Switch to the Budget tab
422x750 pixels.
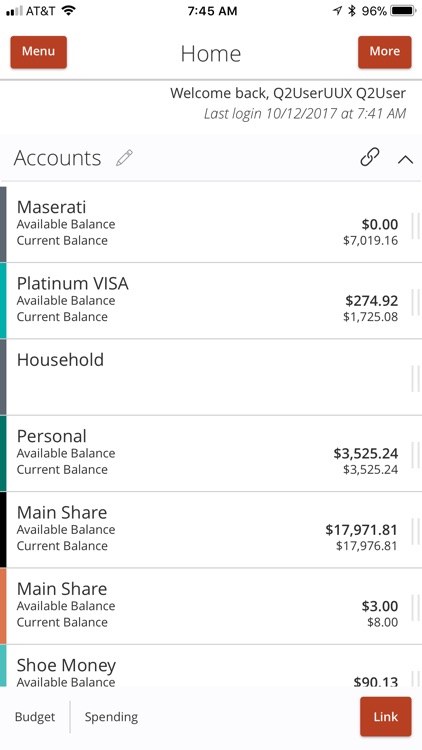point(35,717)
